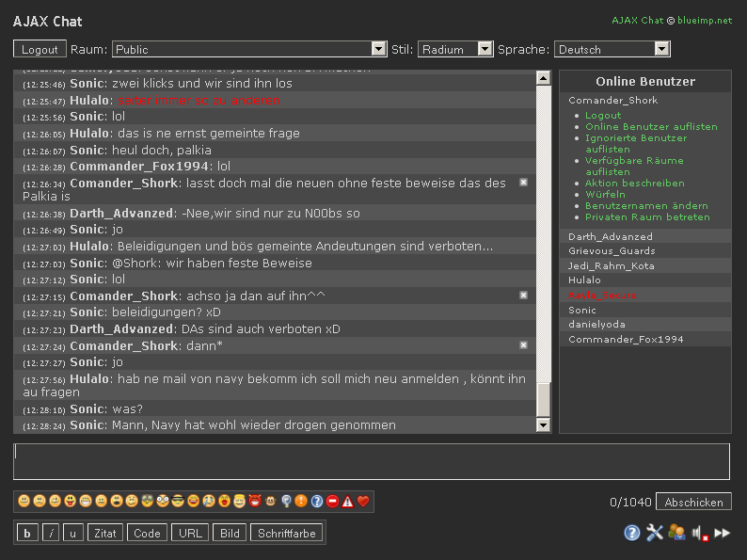Collapse Comander_Shork's user menu
The image size is (747, 560).
612,100
